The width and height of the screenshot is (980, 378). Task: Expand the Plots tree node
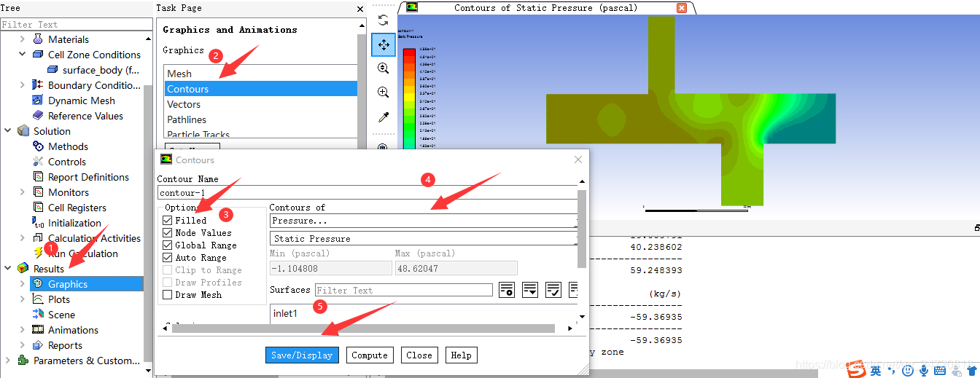coord(23,299)
